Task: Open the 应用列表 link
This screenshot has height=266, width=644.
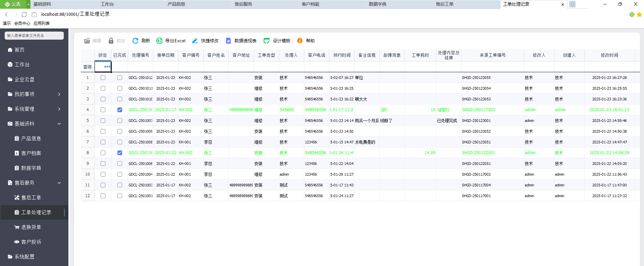Action: coord(42,23)
